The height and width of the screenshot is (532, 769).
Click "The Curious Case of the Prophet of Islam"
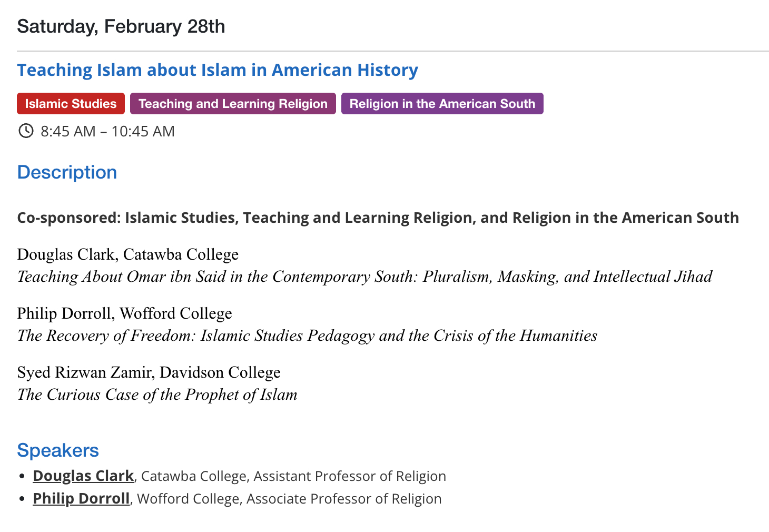(x=157, y=395)
